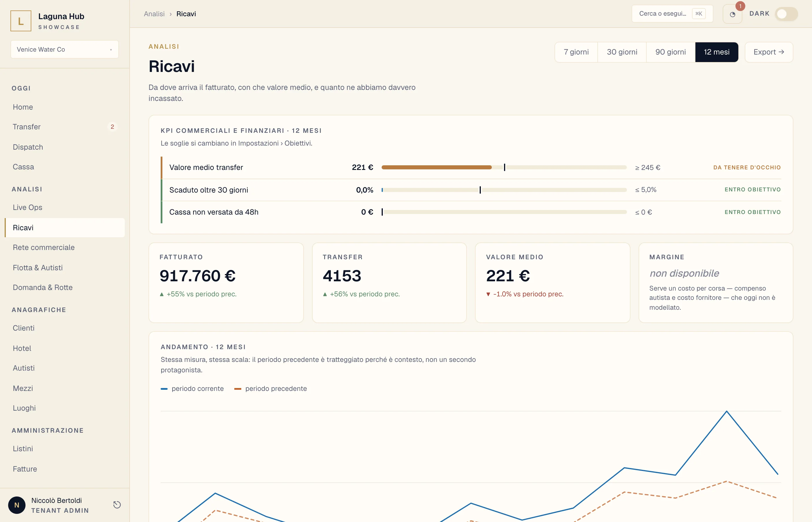Viewport: 812px width, 522px height.
Task: Click the Valore medio card value 221 €
Action: (x=508, y=275)
